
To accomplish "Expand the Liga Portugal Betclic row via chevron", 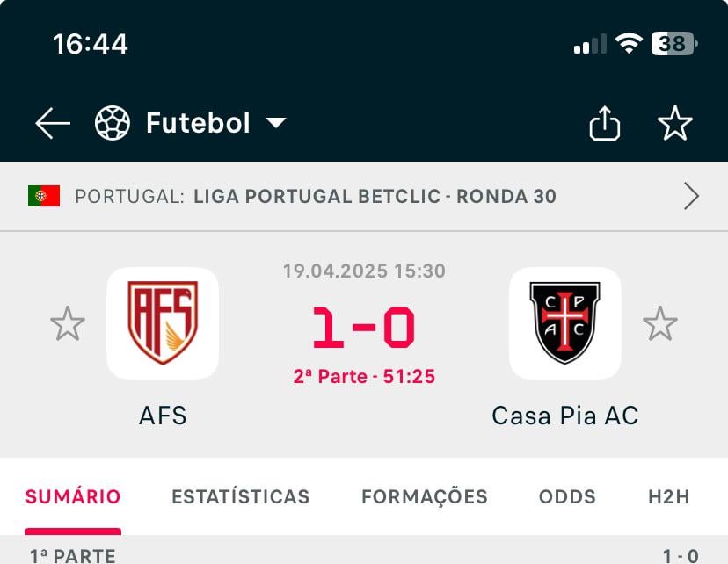I will click(692, 196).
